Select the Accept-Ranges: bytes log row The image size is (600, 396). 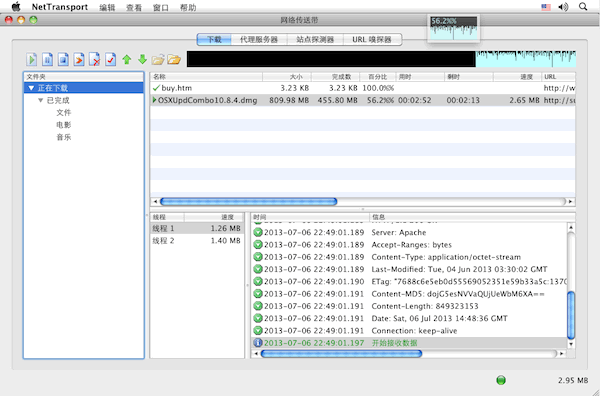pyautogui.click(x=409, y=245)
